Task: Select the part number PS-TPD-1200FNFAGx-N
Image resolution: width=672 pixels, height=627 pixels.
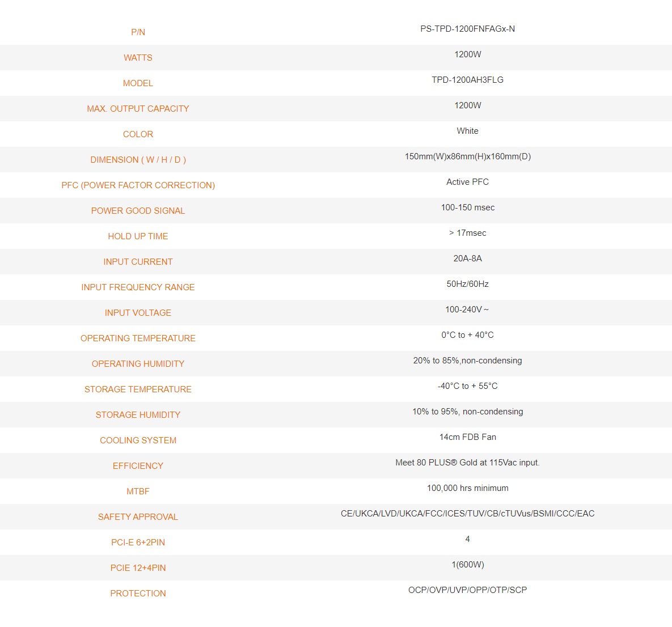Action: (x=468, y=29)
